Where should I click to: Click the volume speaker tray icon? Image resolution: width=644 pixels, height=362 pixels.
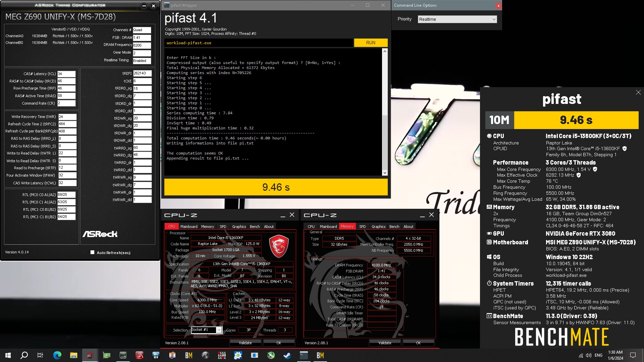tap(589, 355)
